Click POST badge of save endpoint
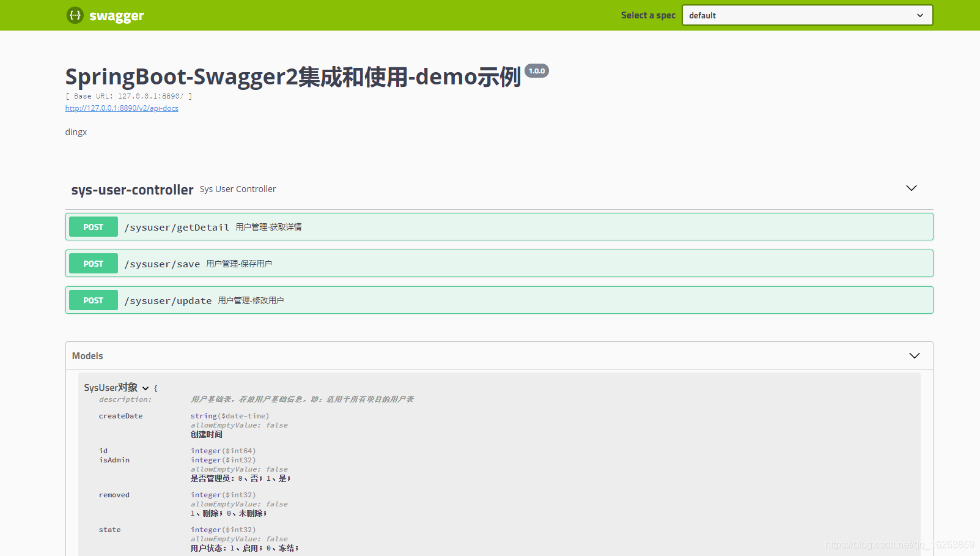 click(93, 264)
